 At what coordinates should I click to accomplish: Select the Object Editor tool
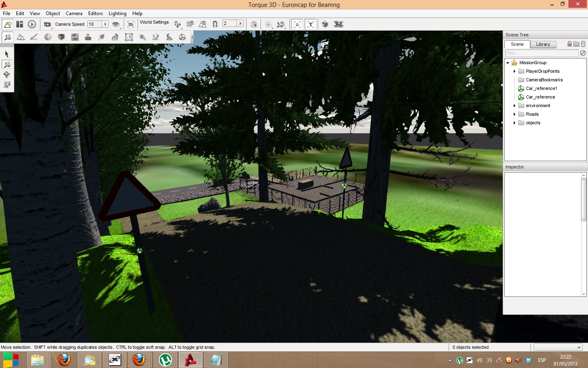(x=8, y=37)
